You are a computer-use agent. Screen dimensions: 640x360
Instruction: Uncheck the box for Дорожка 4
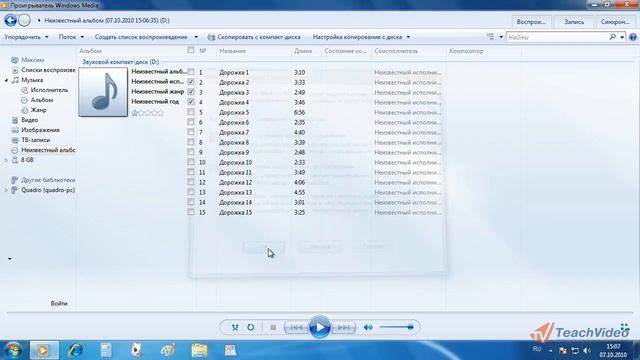(191, 102)
